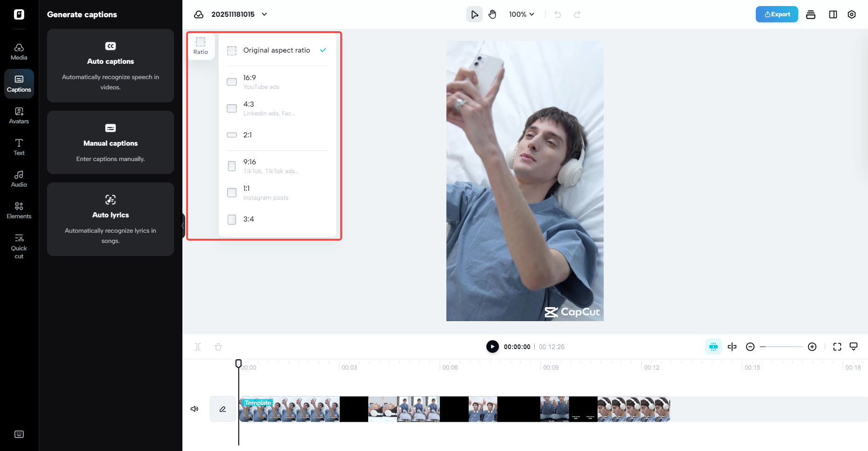Select Original aspect ratio option
The image size is (868, 451).
coord(277,50)
